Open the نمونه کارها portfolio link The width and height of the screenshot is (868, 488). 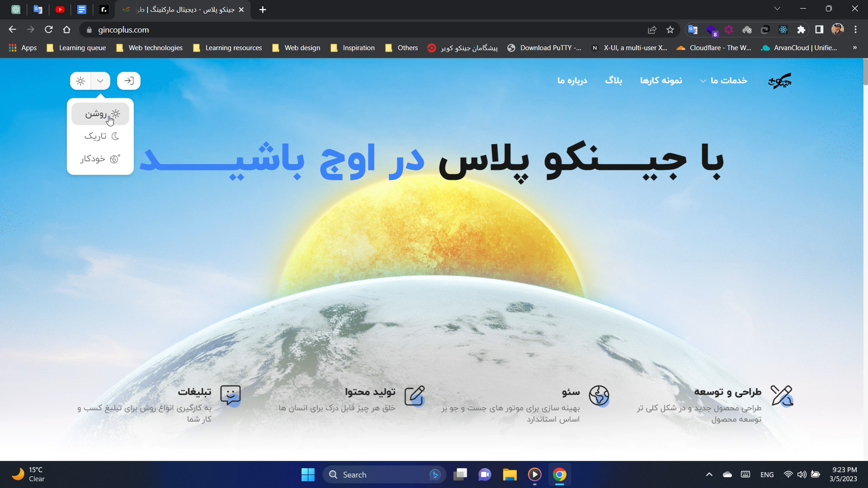661,80
